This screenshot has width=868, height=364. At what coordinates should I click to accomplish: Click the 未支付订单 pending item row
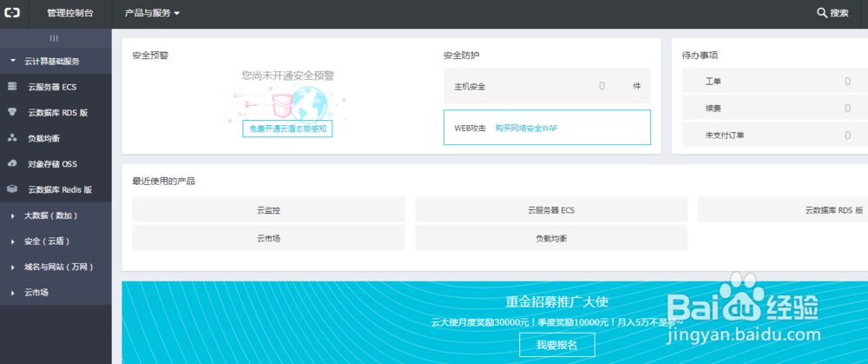774,135
